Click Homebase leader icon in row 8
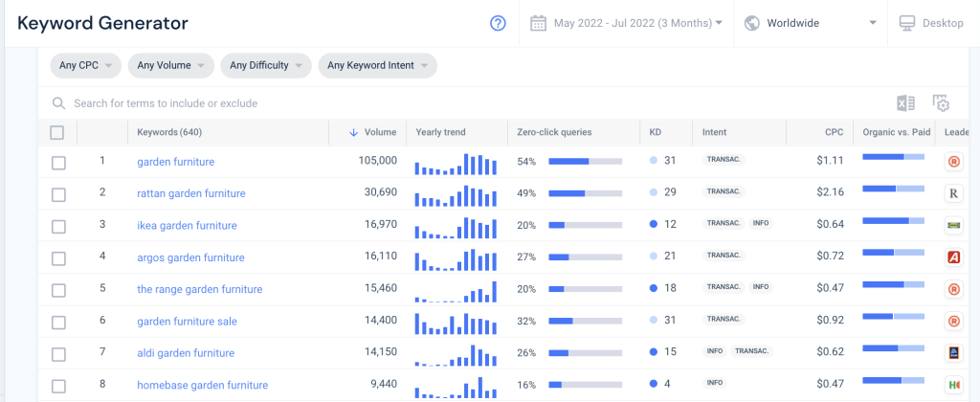The height and width of the screenshot is (402, 980). (x=954, y=385)
